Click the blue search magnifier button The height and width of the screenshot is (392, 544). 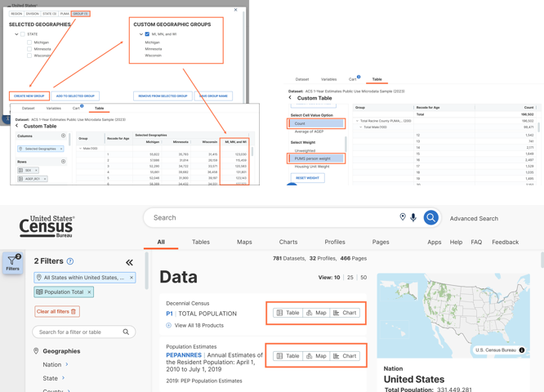(x=430, y=218)
